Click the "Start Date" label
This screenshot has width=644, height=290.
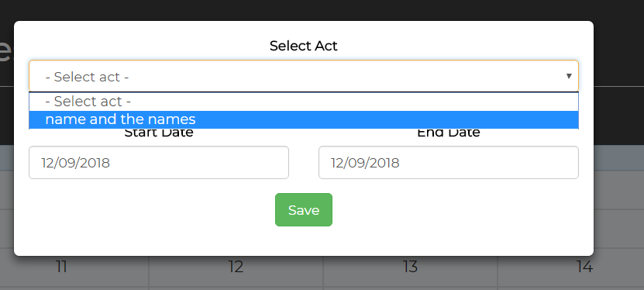pyautogui.click(x=159, y=133)
